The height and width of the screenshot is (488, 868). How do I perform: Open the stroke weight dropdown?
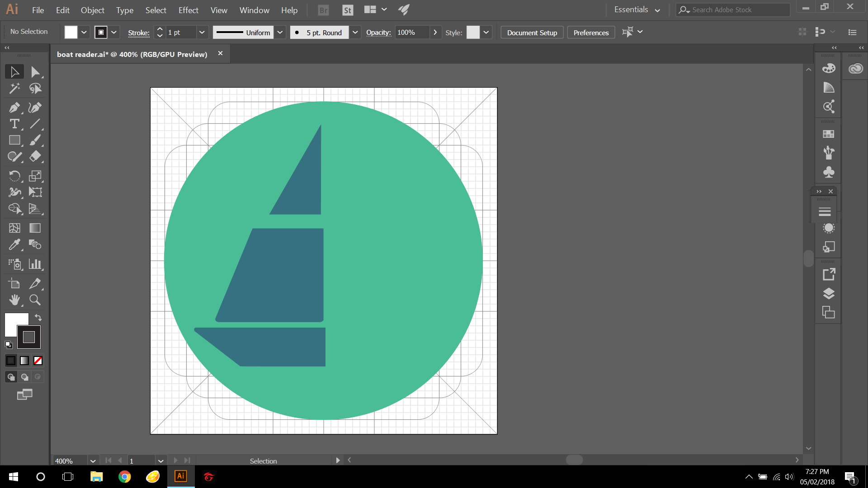pyautogui.click(x=202, y=33)
